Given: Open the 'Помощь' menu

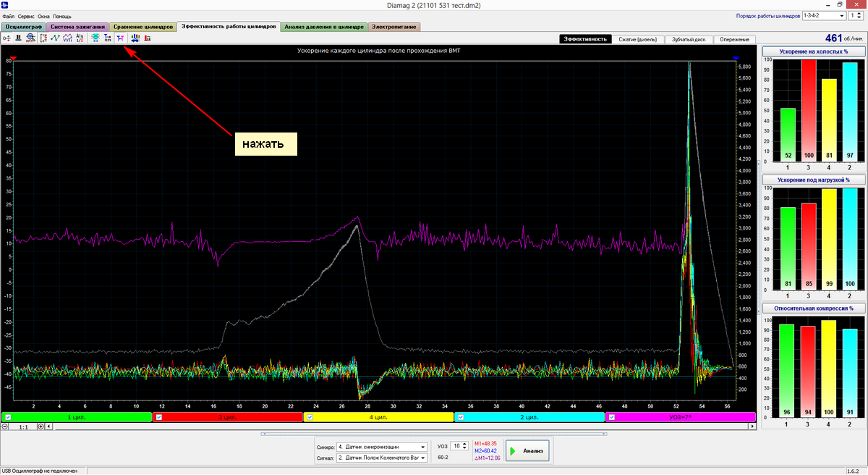Looking at the screenshot, I should [x=62, y=15].
